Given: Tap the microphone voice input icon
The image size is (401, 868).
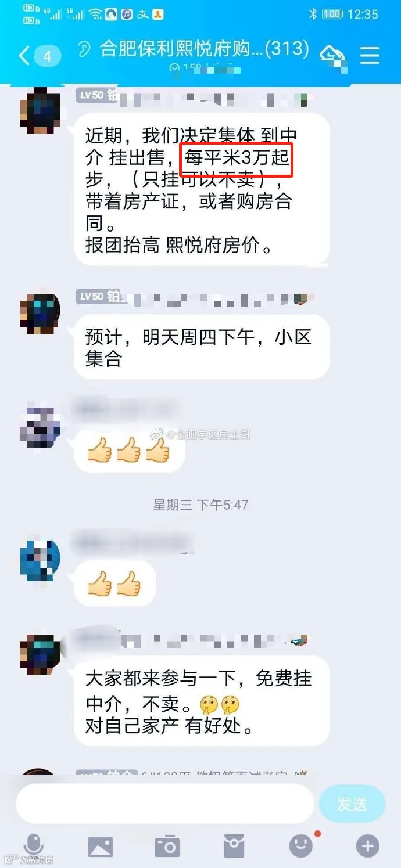Looking at the screenshot, I should click(34, 846).
